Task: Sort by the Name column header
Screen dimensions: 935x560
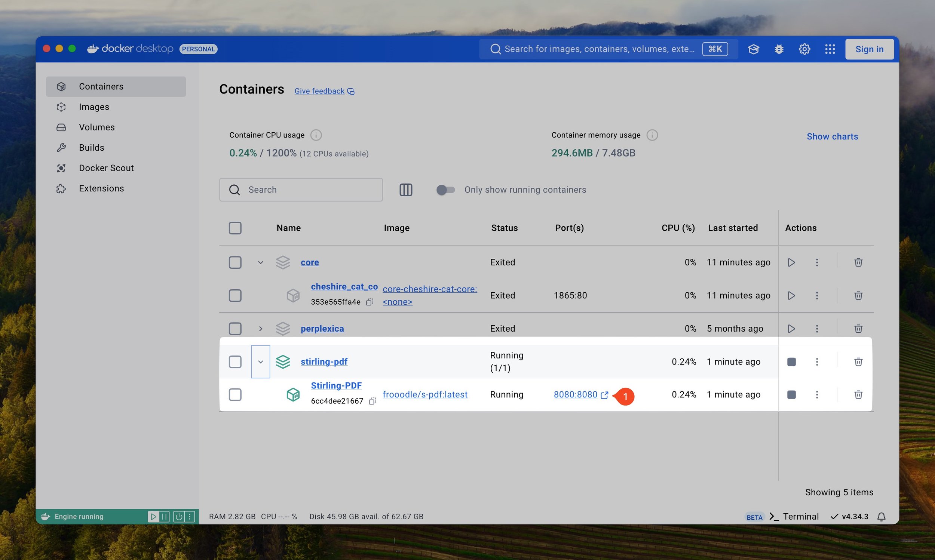Action: point(288,228)
